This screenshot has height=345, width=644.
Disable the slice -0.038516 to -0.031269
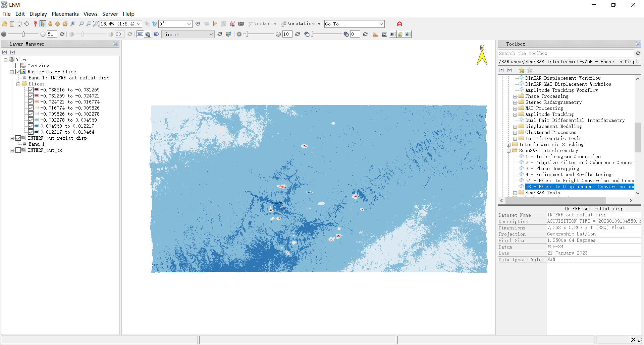(x=31, y=90)
